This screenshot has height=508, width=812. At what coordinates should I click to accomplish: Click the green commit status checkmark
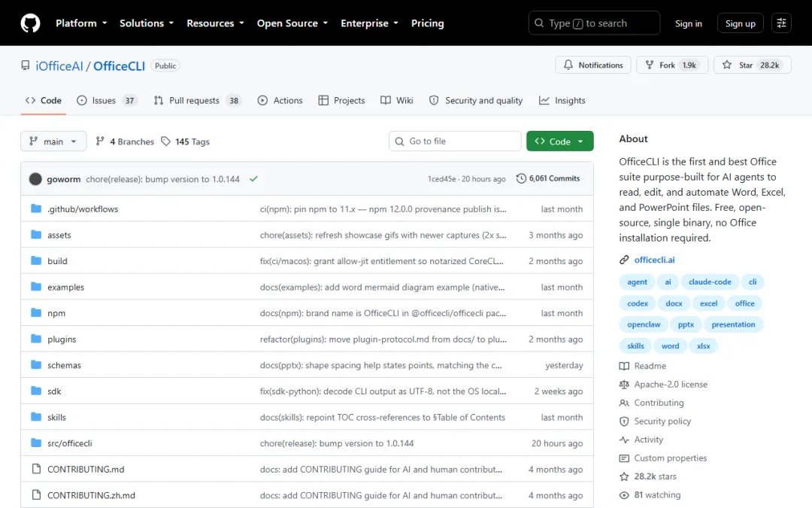point(254,179)
